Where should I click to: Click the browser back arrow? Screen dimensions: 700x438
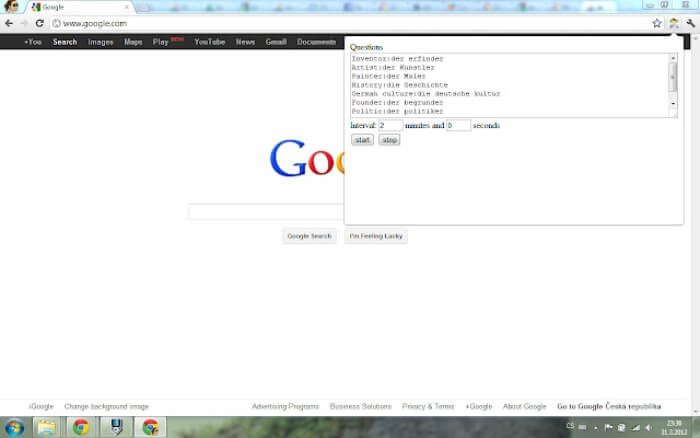coord(9,23)
